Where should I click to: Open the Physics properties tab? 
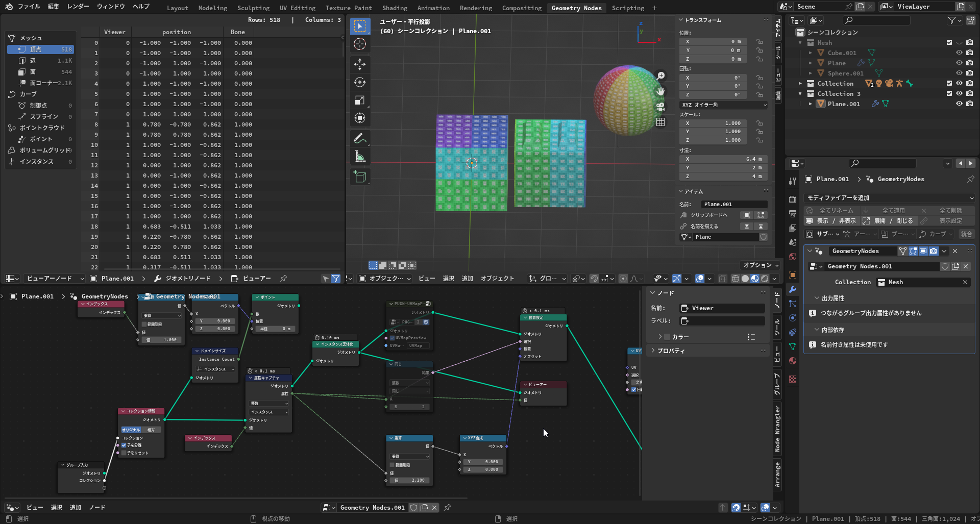(793, 318)
